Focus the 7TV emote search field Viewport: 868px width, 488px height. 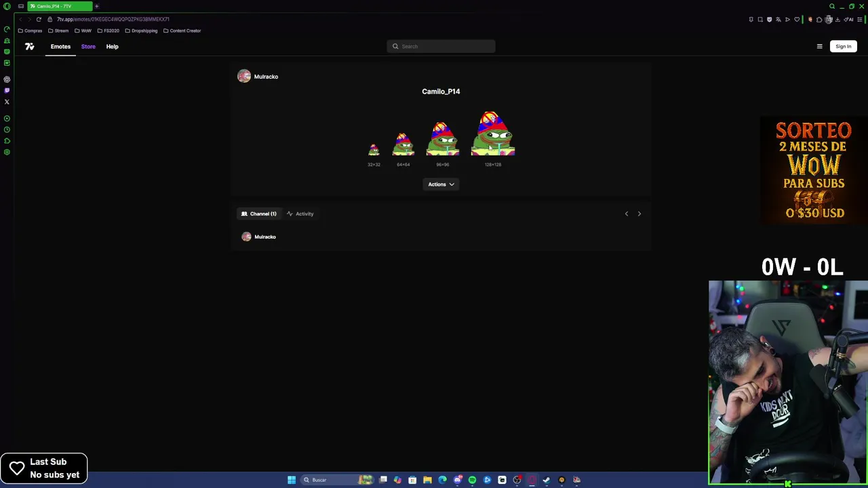441,46
